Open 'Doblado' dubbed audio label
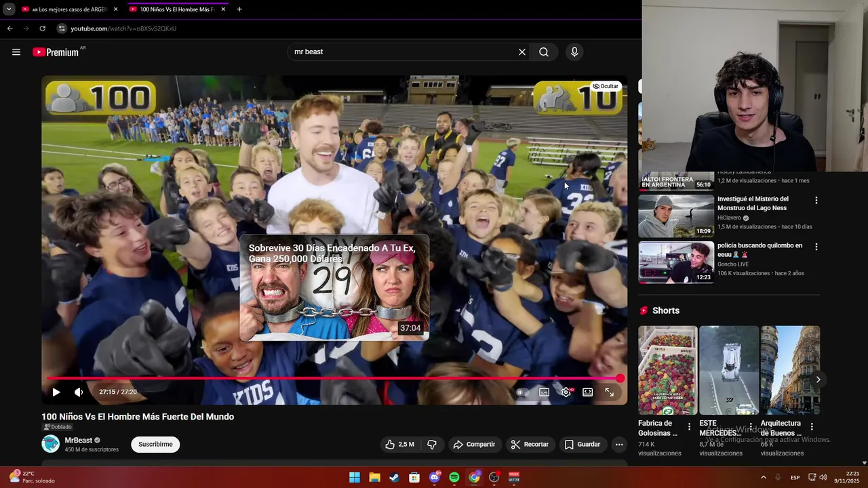The width and height of the screenshot is (868, 488). 58,427
